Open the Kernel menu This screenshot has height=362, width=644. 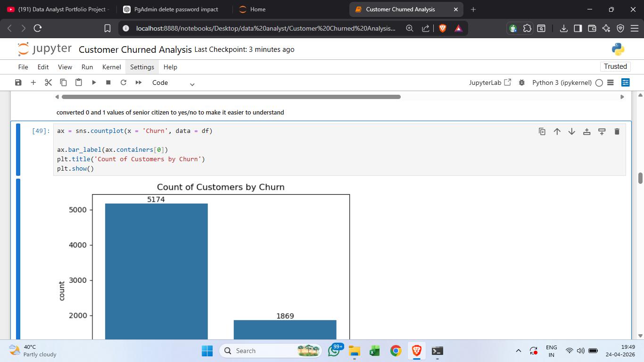tap(112, 67)
